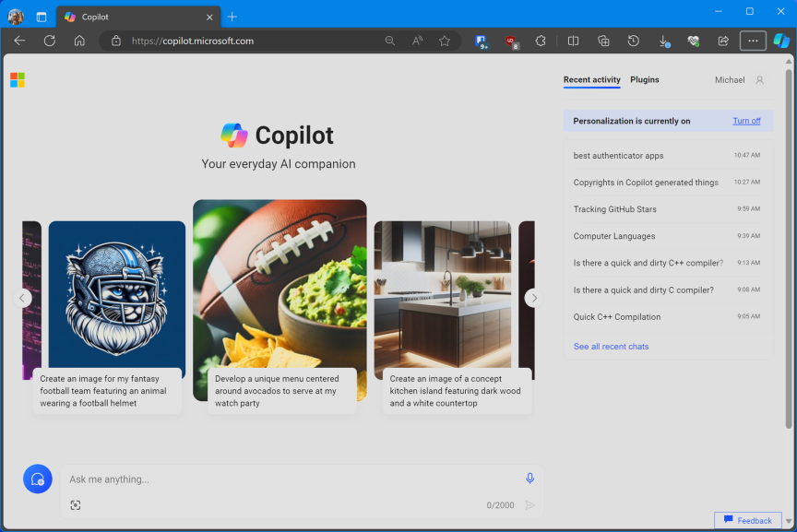Open browser Downloads from the toolbar
This screenshot has width=797, height=532.
[663, 41]
